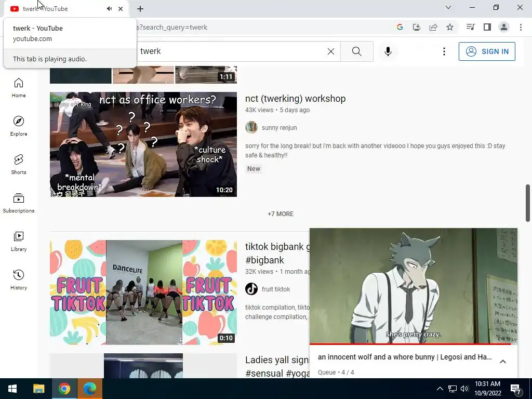The width and height of the screenshot is (532, 399).
Task: Open the Fruit TikTok thumbnail
Action: coord(143,292)
